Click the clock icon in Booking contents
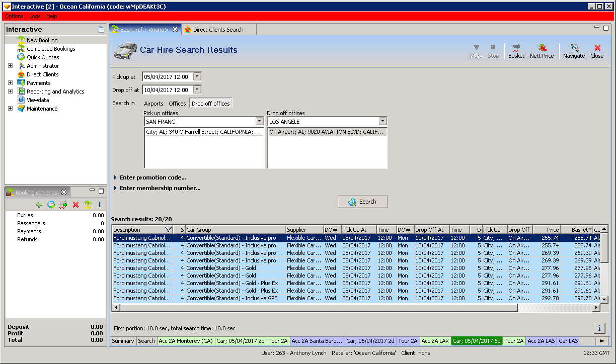616x364 pixels. point(51,205)
